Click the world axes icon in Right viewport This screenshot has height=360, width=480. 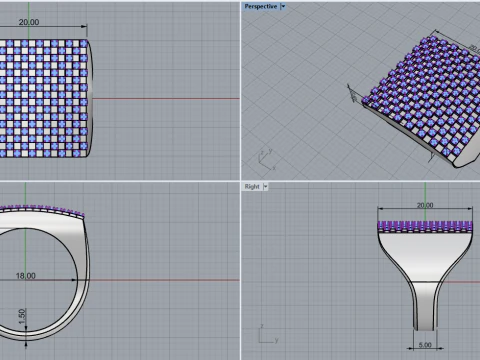tap(268, 333)
